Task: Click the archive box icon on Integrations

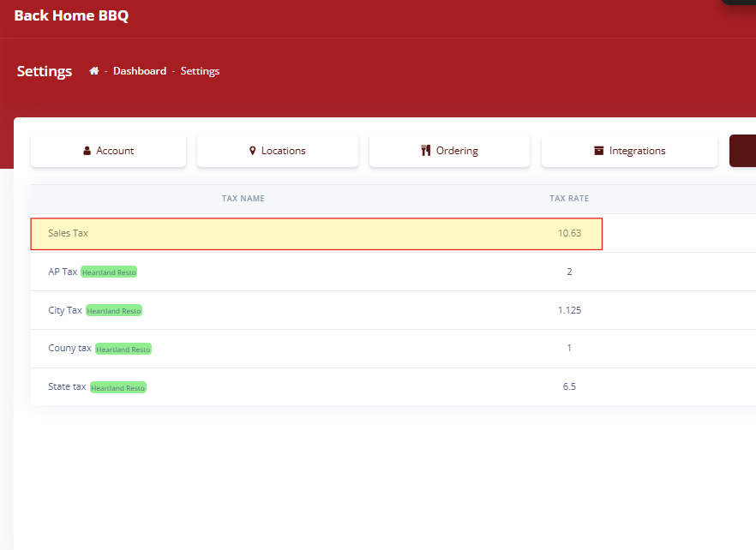Action: point(599,151)
